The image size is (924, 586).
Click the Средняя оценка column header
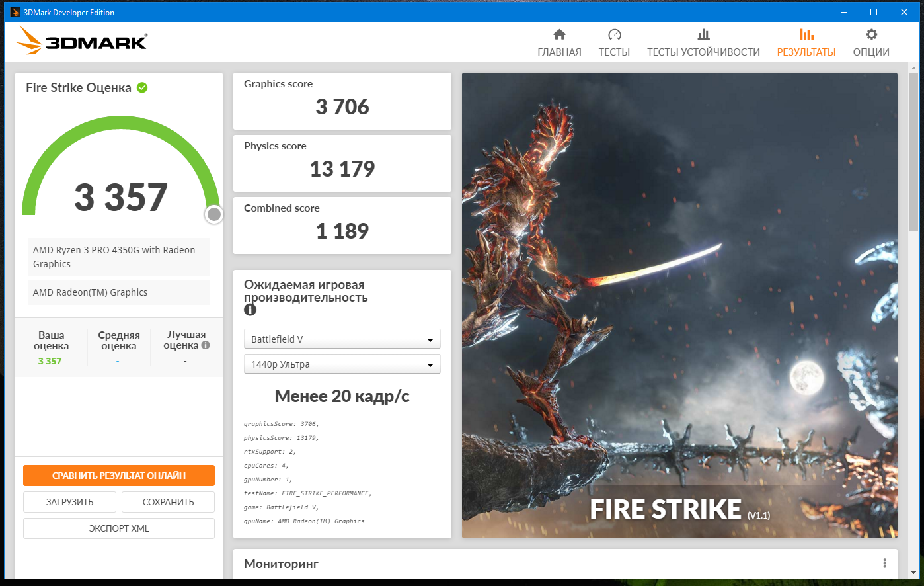(x=119, y=340)
